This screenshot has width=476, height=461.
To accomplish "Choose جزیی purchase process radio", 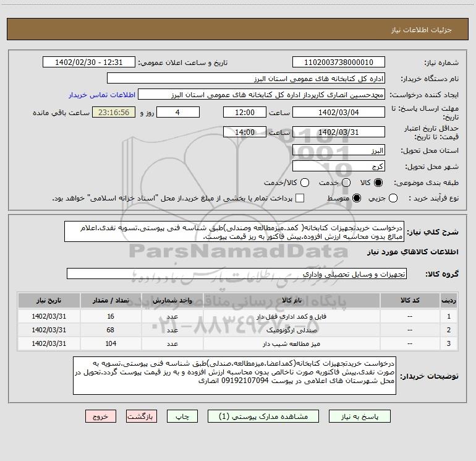I will pyautogui.click(x=393, y=199).
